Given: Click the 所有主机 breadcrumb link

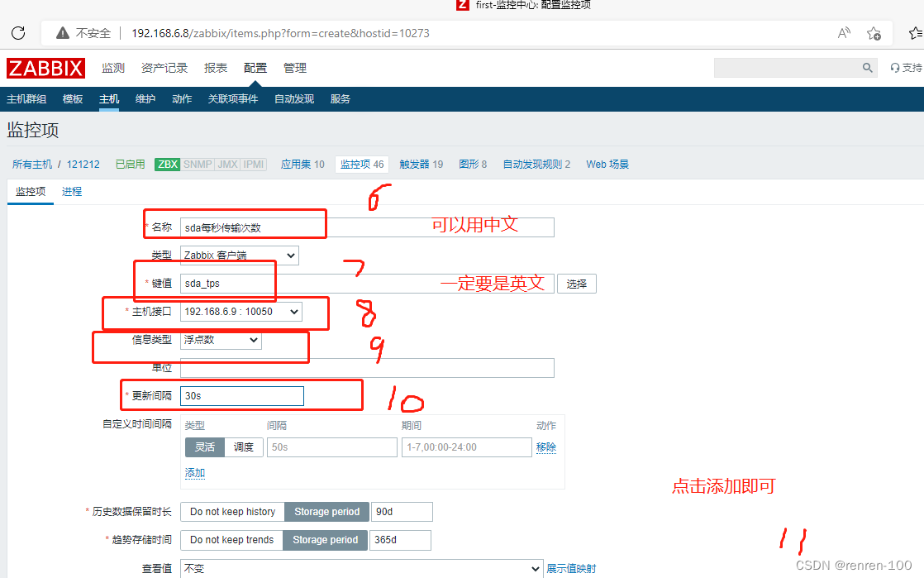Looking at the screenshot, I should pos(32,165).
